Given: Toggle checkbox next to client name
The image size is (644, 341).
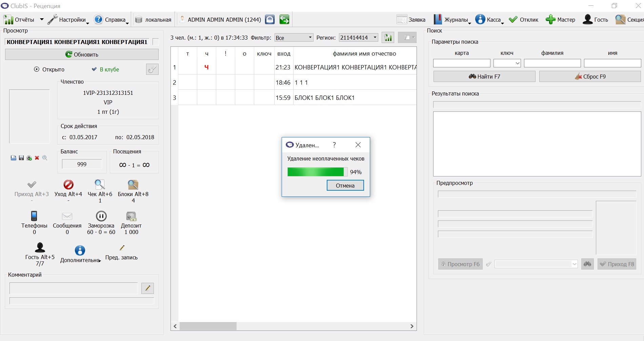Looking at the screenshot, I should (x=156, y=42).
